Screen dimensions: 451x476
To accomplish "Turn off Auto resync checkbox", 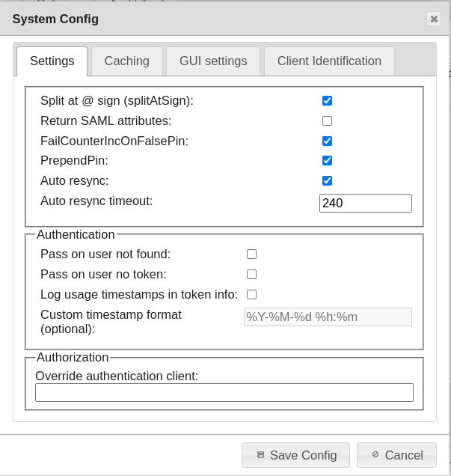I will tap(327, 180).
